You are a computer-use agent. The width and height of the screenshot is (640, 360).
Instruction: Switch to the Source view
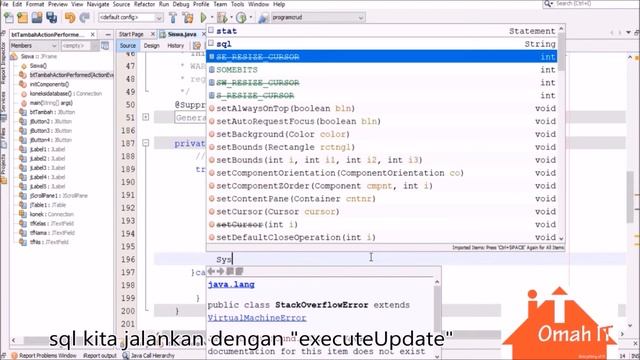128,46
